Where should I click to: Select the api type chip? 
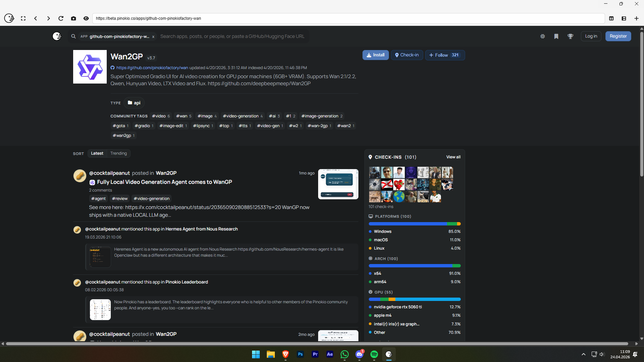coord(134,103)
